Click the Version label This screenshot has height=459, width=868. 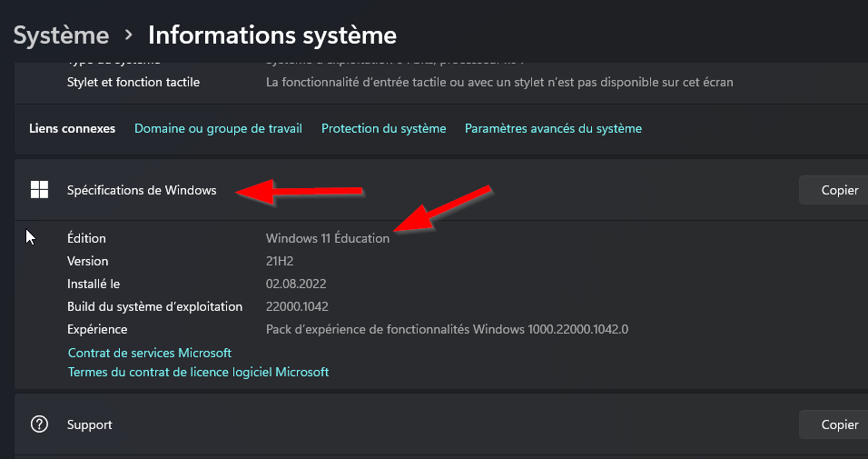click(87, 261)
